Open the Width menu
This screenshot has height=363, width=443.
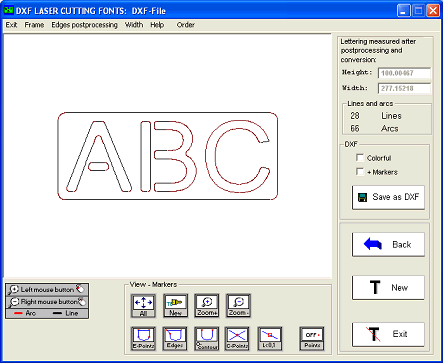point(134,25)
